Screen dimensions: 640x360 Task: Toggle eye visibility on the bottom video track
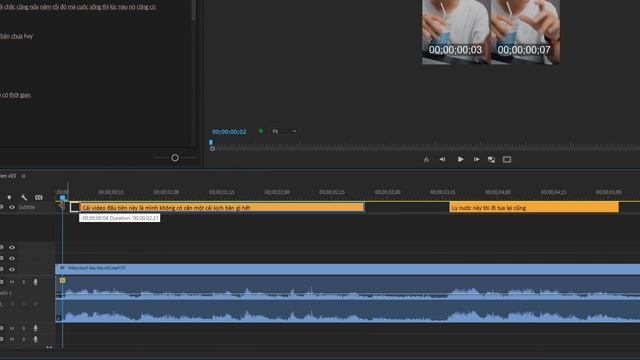click(12, 269)
